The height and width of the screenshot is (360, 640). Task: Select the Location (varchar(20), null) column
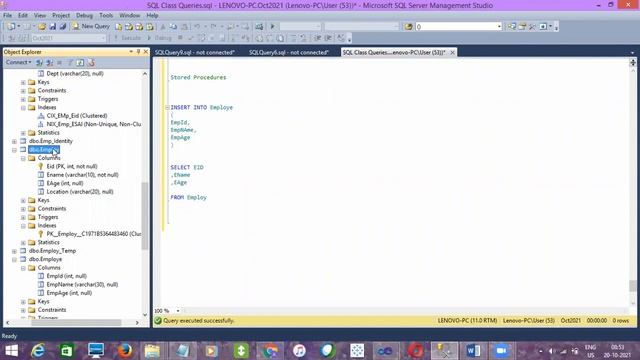[x=80, y=192]
